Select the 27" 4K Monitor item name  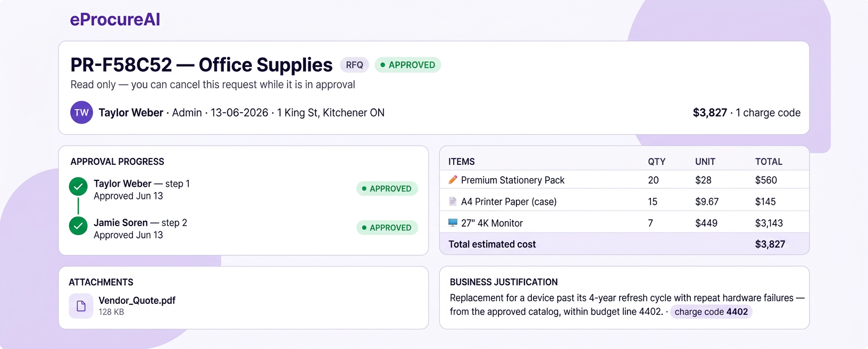pyautogui.click(x=492, y=223)
